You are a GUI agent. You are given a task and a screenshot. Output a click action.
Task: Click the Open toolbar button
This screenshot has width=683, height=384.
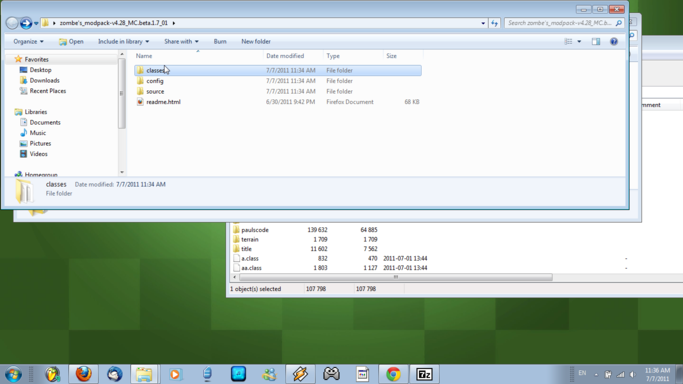tap(71, 41)
